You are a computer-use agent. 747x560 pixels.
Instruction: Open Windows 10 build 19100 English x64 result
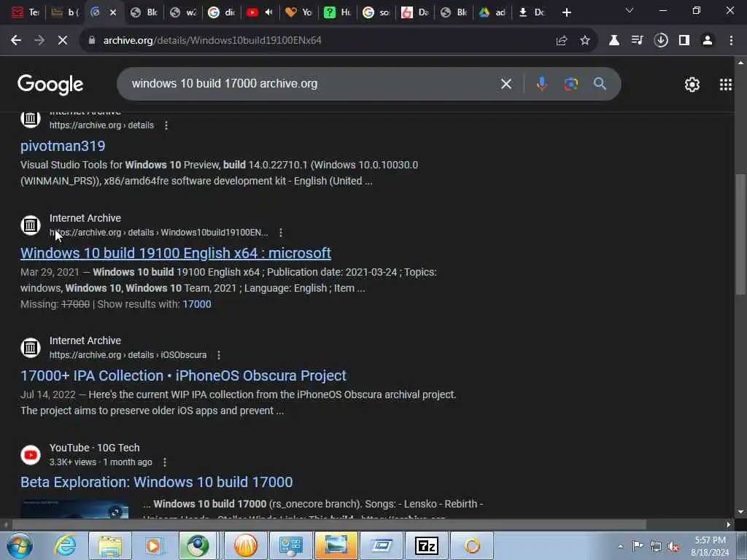click(176, 253)
